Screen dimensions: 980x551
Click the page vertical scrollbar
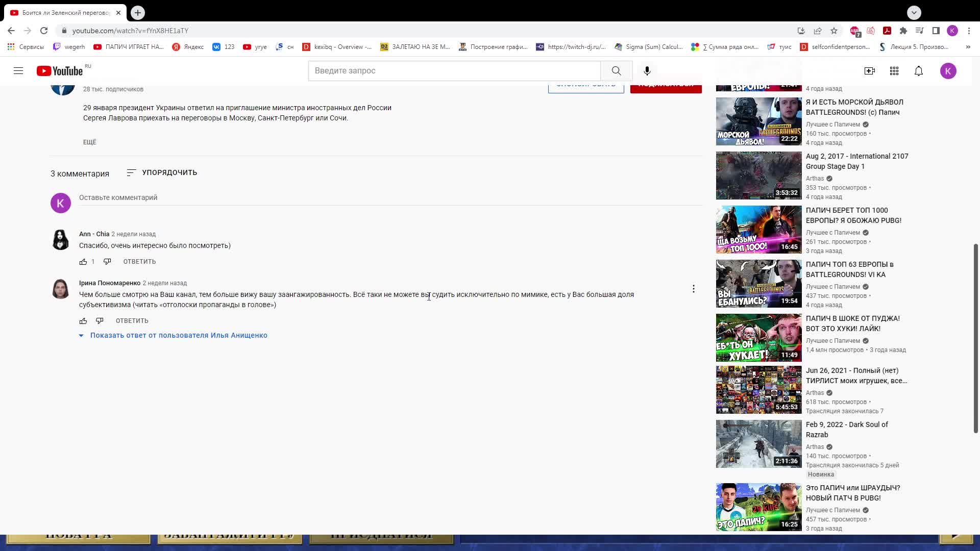[x=975, y=338]
